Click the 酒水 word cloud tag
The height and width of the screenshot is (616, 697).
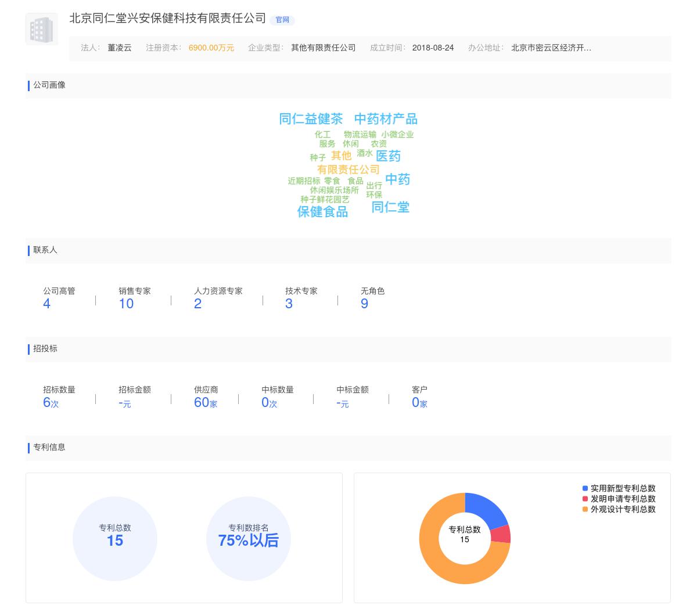click(365, 153)
